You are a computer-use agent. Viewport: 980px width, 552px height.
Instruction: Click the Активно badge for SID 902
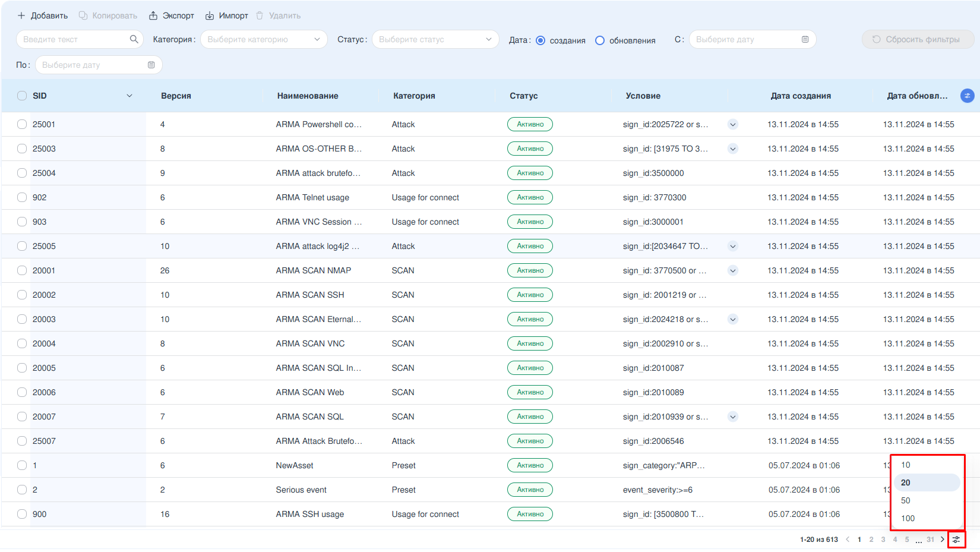coord(530,197)
